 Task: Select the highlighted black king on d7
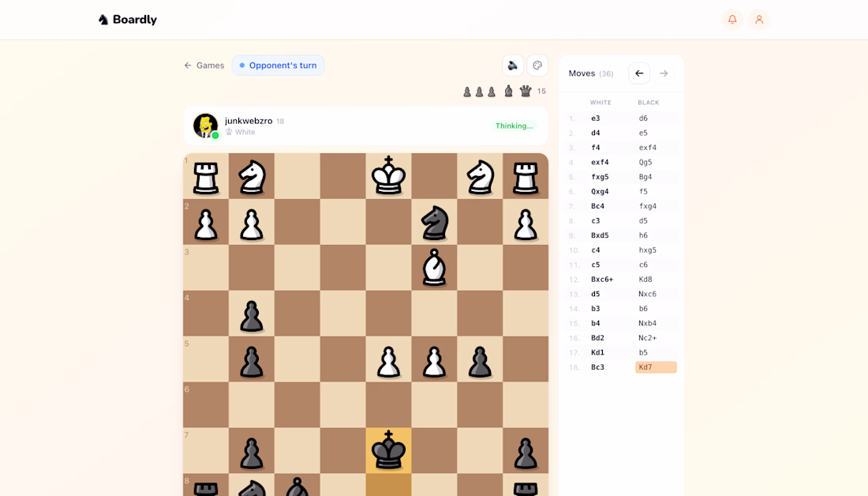pos(388,450)
